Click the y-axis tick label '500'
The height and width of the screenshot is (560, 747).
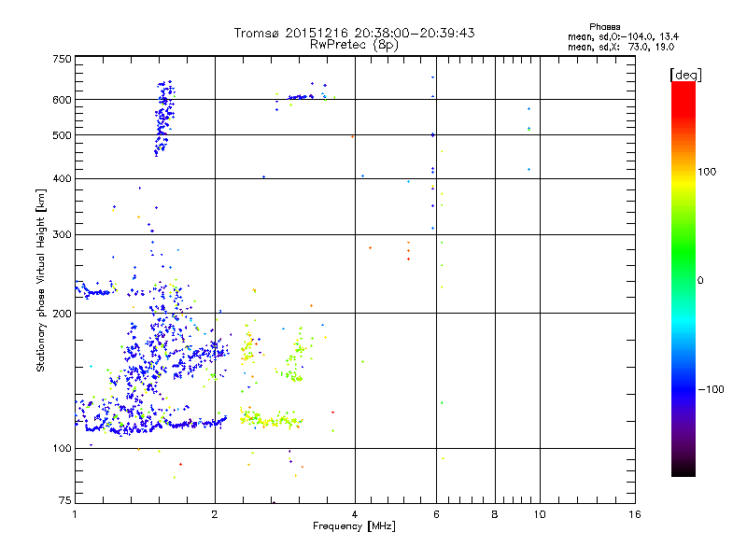(63, 135)
